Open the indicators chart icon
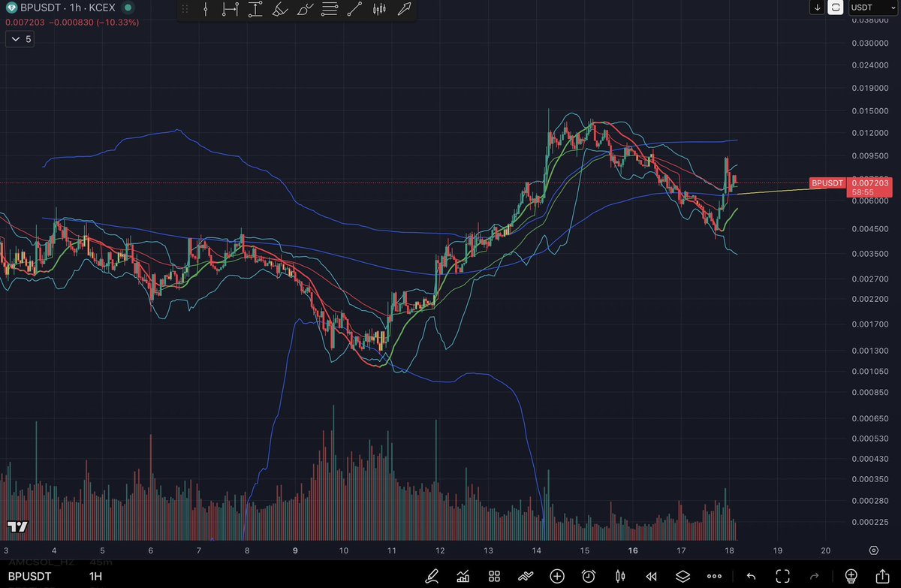The image size is (901, 588). click(463, 576)
